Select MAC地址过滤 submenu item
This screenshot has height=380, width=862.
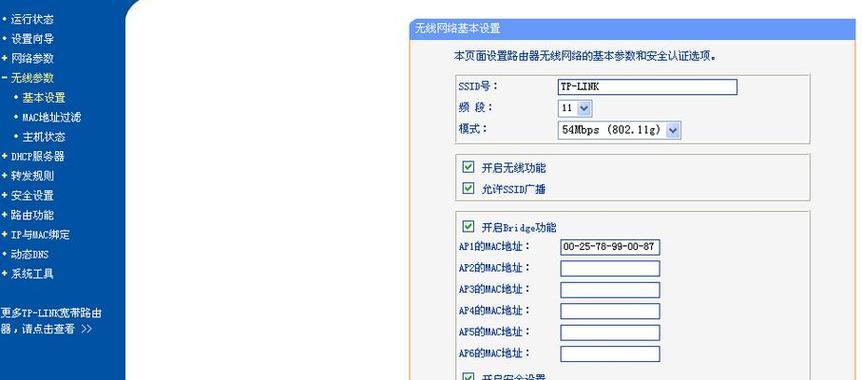51,117
